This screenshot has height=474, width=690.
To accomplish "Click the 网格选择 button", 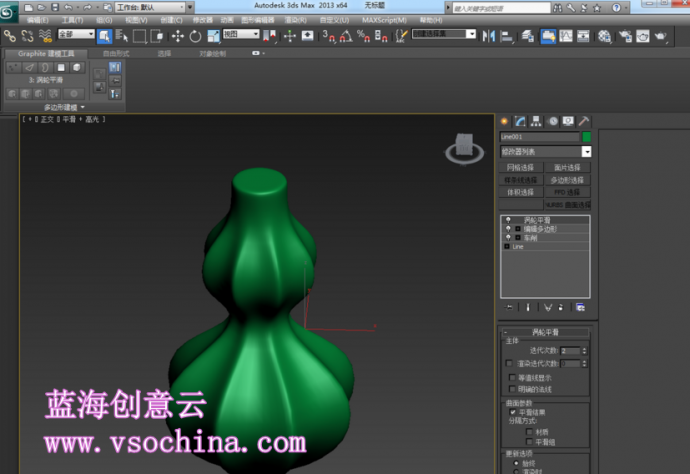I will coord(520,167).
